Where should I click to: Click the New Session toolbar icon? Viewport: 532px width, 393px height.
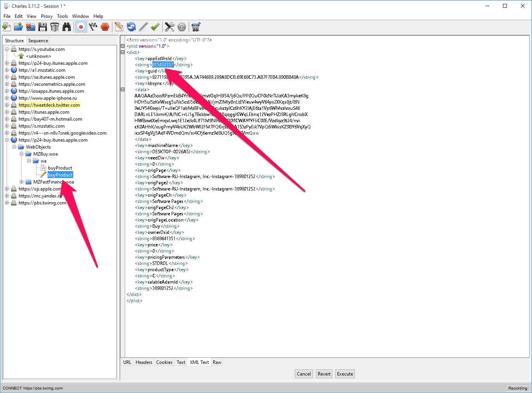click(x=6, y=27)
